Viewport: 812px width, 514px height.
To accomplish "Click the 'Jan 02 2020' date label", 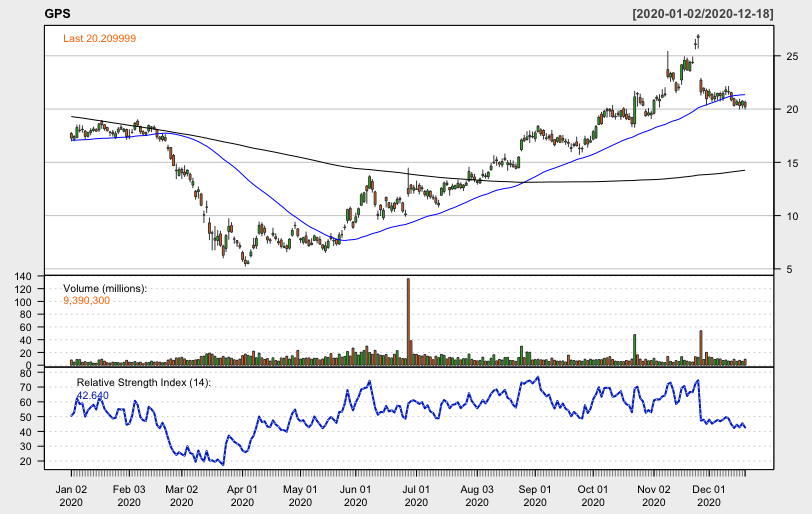I will coord(71,495).
